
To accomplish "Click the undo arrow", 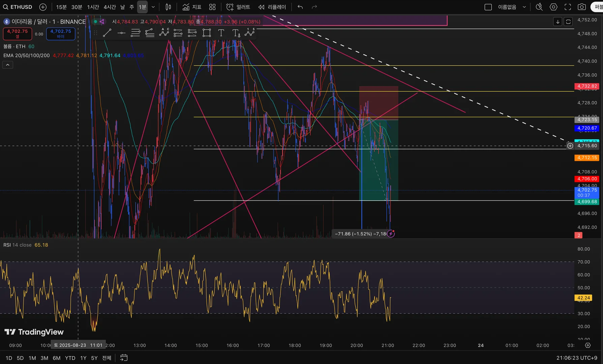I will [x=300, y=7].
